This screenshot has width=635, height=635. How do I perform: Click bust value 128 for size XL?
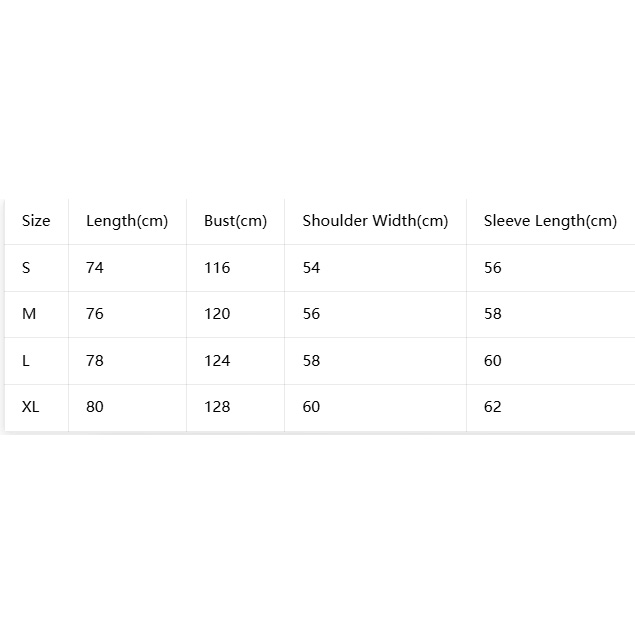click(x=217, y=407)
